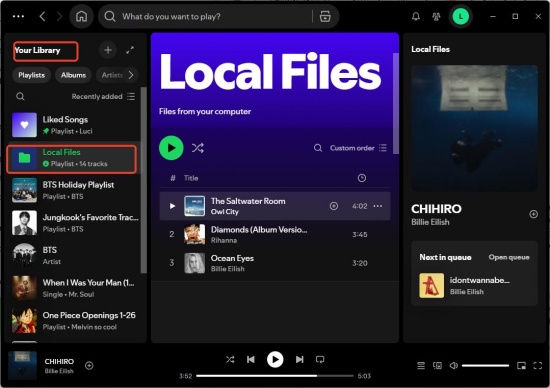The width and height of the screenshot is (550, 388).
Task: Open the profile avatar labeled L
Action: (461, 16)
